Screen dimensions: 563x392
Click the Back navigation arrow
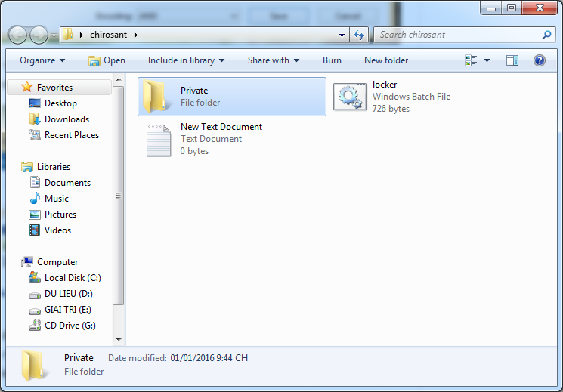tap(17, 35)
